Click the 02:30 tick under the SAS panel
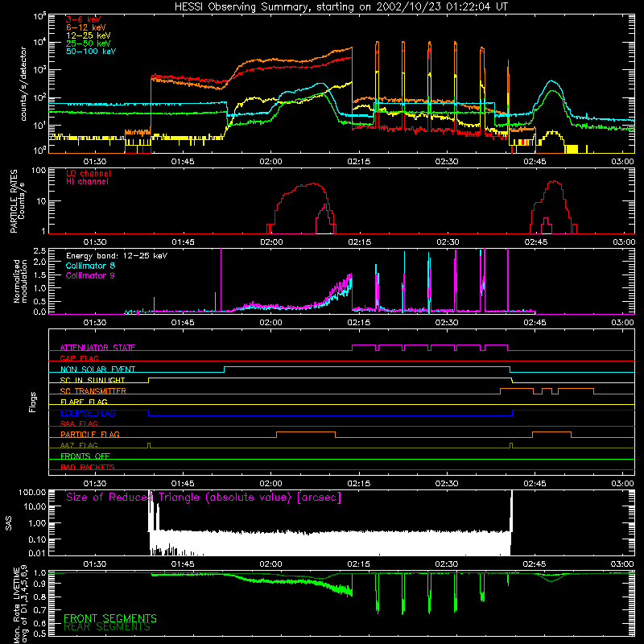This screenshot has height=644, width=644. coord(447,564)
